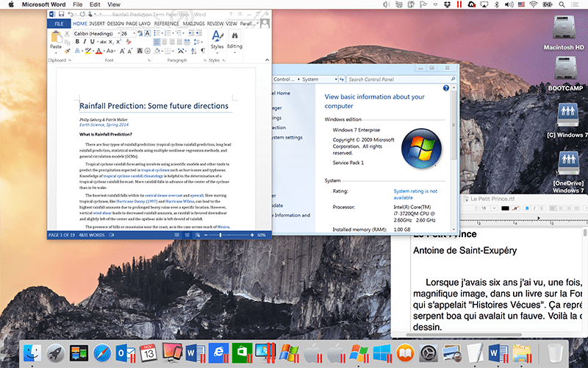Image resolution: width=588 pixels, height=368 pixels.
Task: Click the Save icon in Word's title bar
Action: point(61,14)
